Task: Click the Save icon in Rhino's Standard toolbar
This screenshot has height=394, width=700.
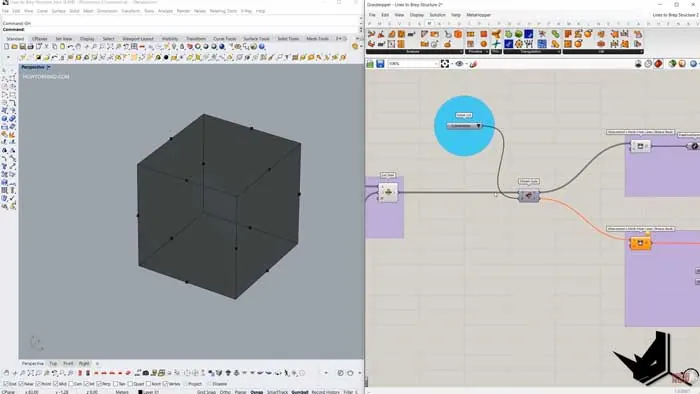Action: 22,46
